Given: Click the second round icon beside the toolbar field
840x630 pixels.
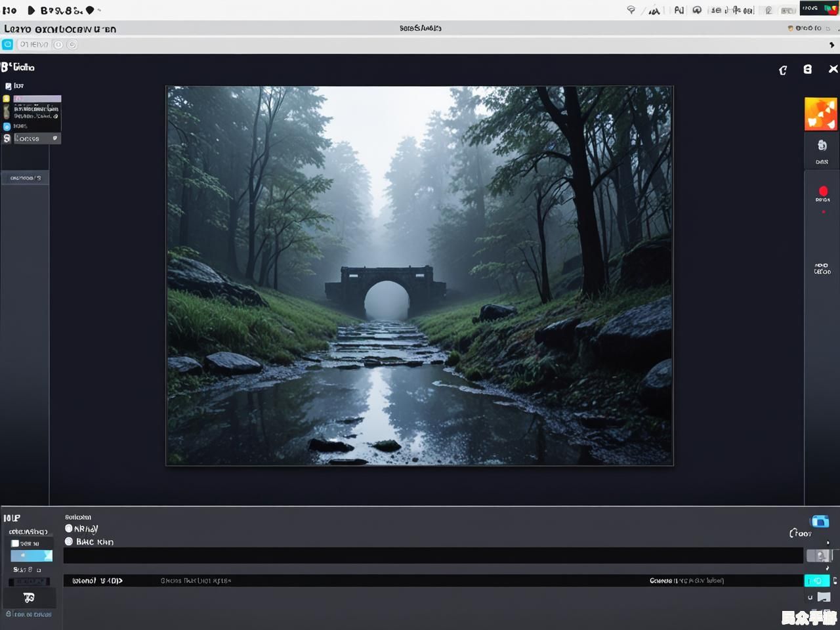Looking at the screenshot, I should click(72, 45).
